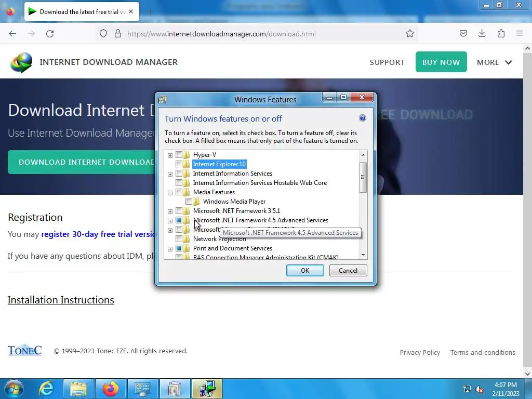
Task: Click the features list scroll down arrow
Action: [363, 255]
